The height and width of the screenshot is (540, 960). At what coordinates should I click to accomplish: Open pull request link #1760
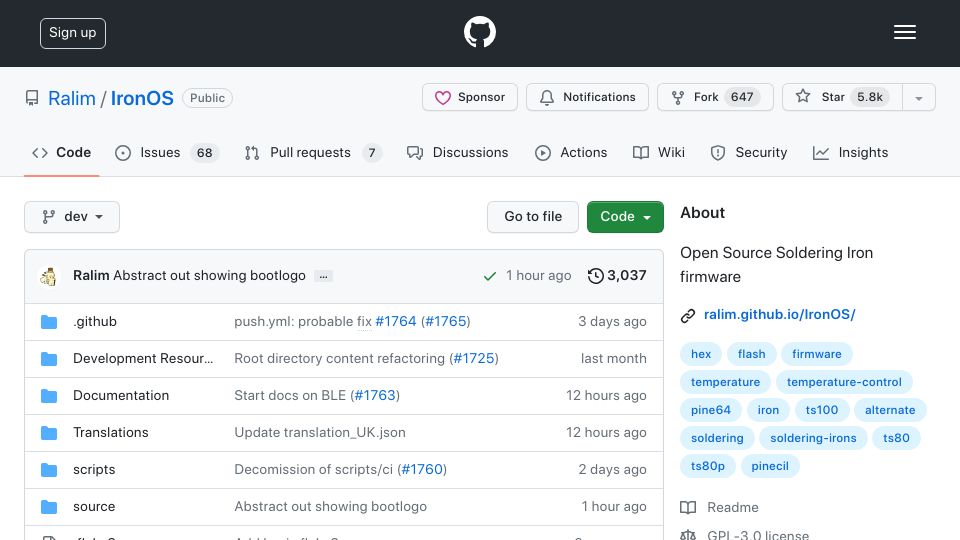(x=422, y=470)
